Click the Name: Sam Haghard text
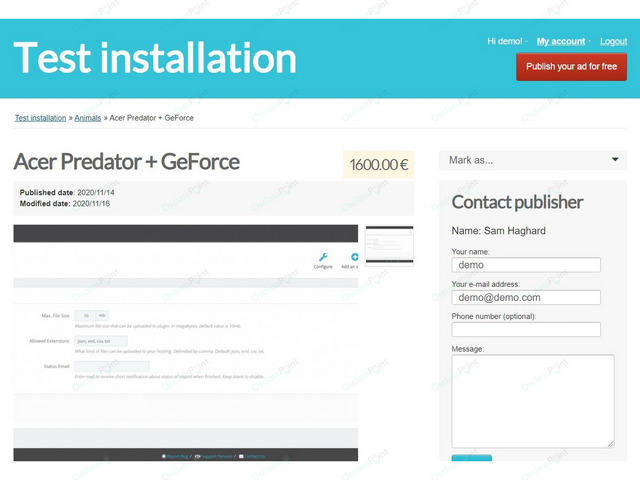This screenshot has height=480, width=640. pyautogui.click(x=498, y=231)
